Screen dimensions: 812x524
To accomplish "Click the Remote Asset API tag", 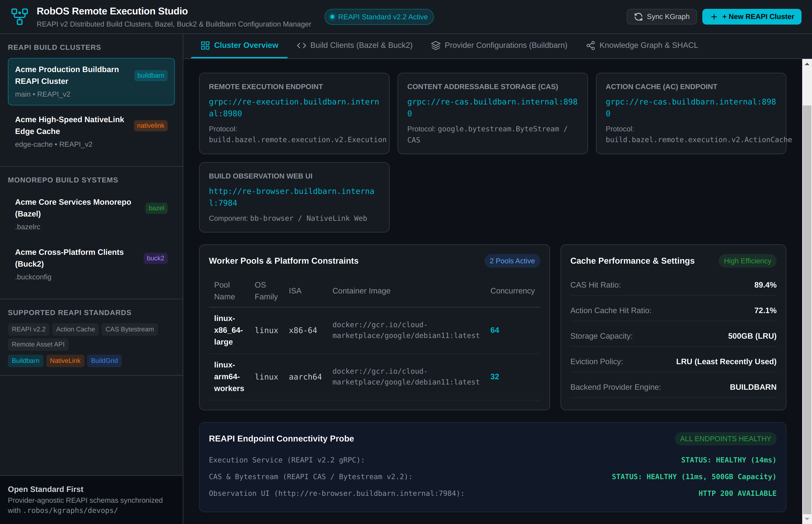I will pyautogui.click(x=38, y=344).
